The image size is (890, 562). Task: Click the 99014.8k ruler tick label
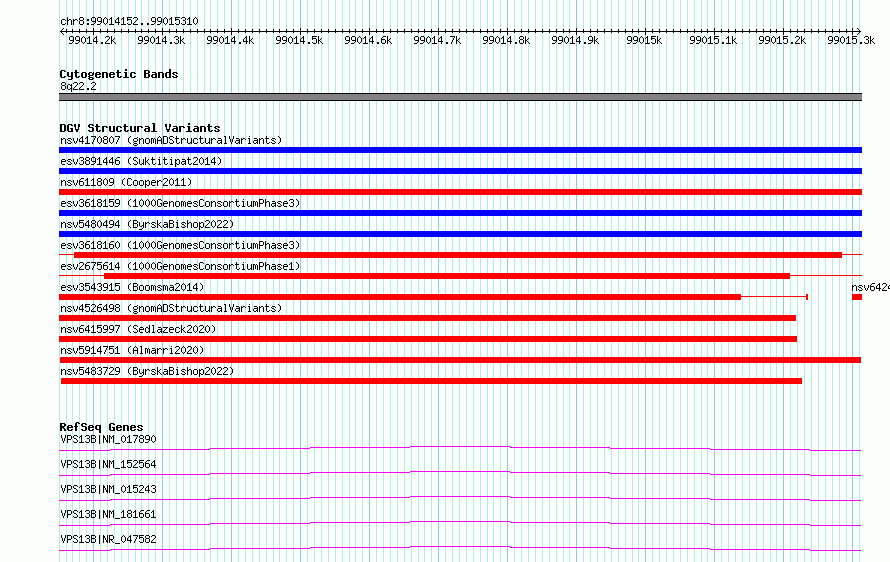(506, 40)
